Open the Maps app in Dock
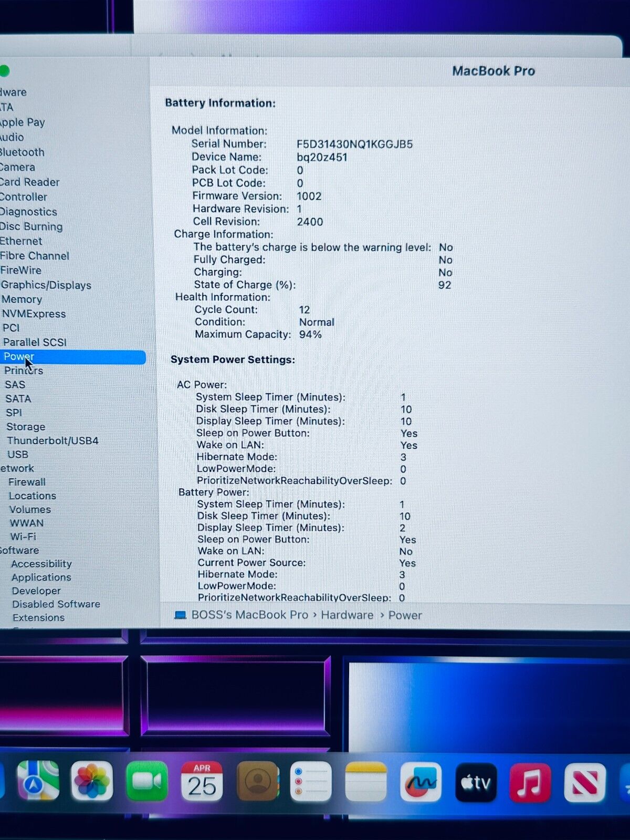Screen dimensions: 630x840 pyautogui.click(x=38, y=781)
